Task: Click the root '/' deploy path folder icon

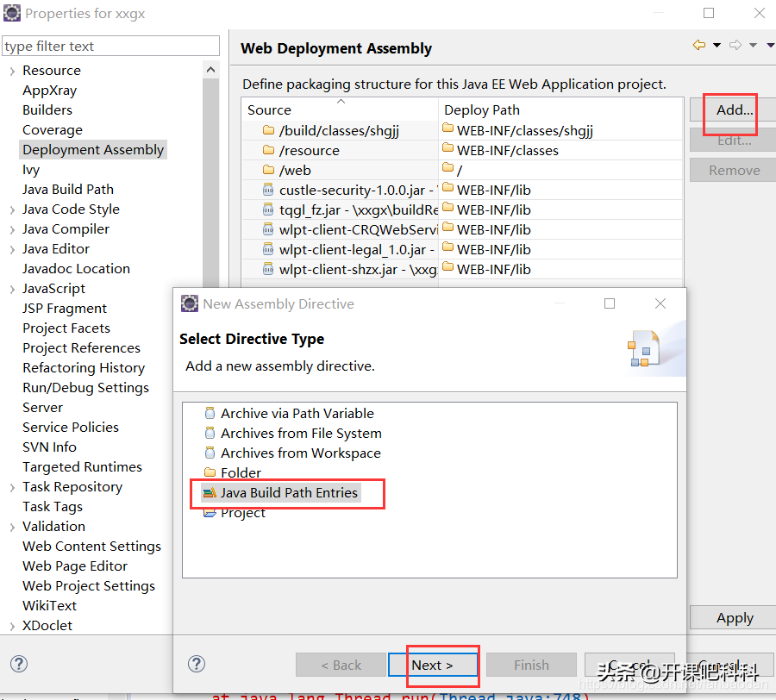Action: pyautogui.click(x=447, y=168)
